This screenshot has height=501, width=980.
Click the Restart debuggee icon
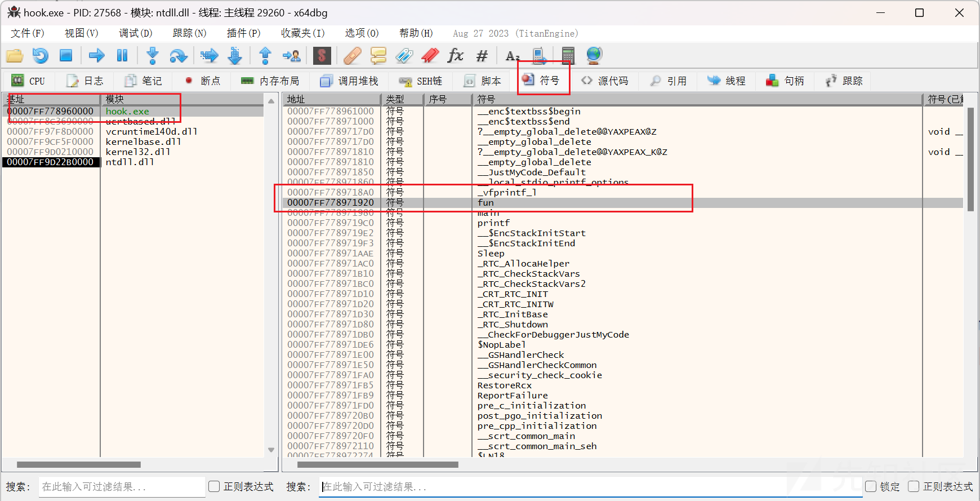tap(40, 55)
